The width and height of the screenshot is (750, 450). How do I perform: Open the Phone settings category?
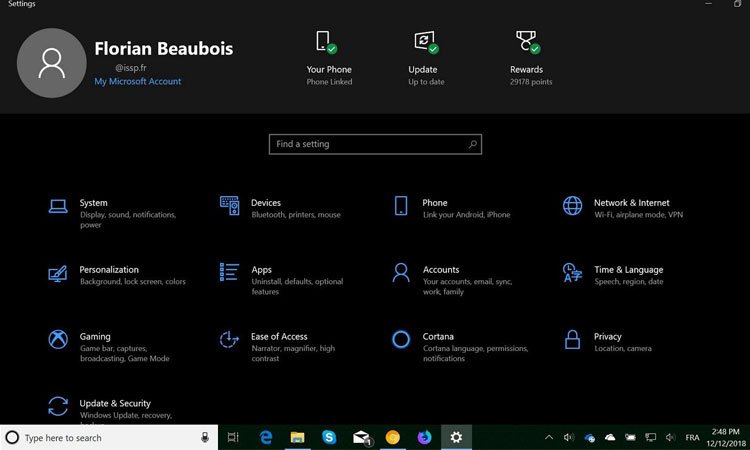tap(434, 203)
